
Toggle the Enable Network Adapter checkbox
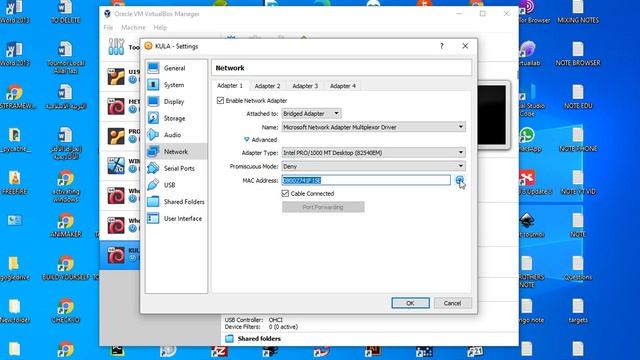click(220, 100)
